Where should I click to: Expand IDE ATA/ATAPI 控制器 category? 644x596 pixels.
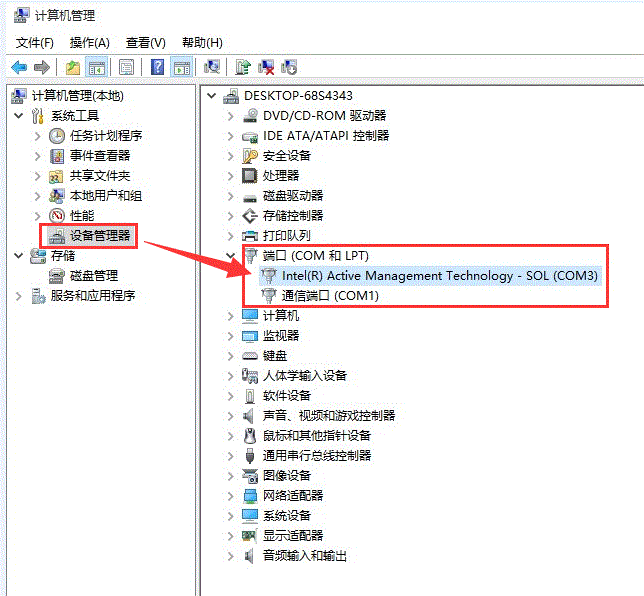(230, 136)
